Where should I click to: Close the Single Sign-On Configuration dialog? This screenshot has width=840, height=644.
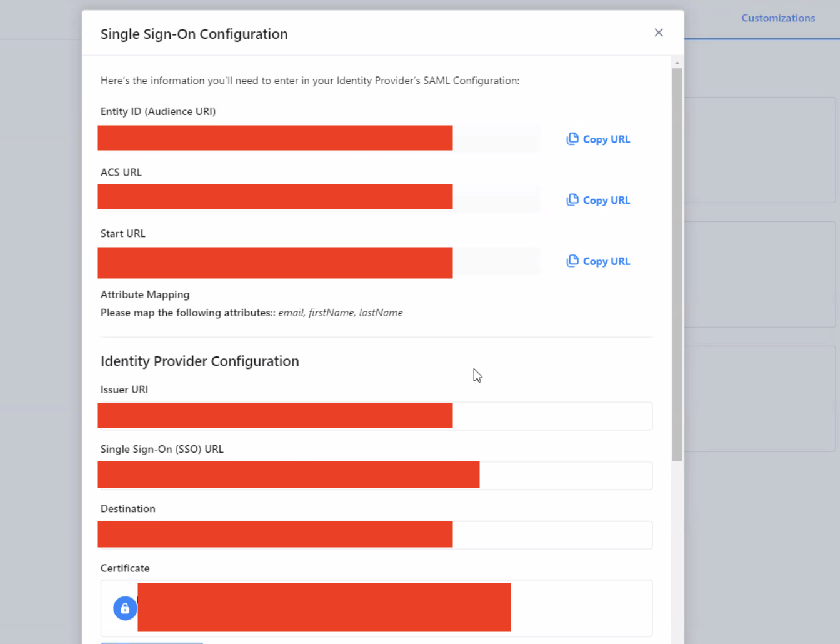pos(659,33)
